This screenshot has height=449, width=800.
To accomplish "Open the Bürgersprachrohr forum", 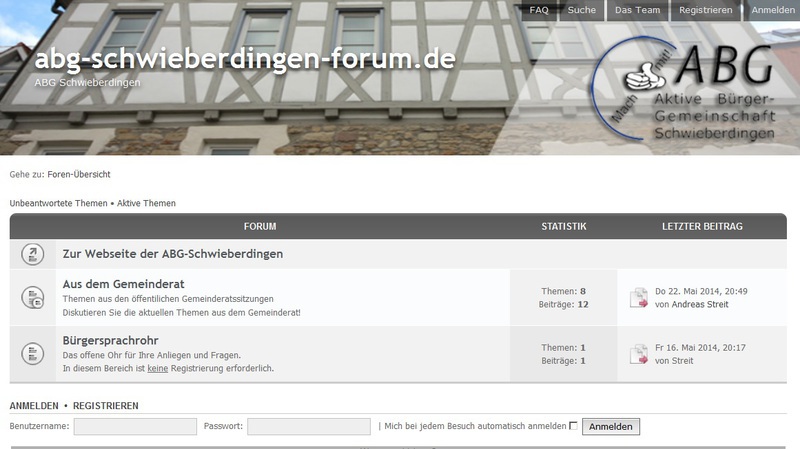I will [x=110, y=340].
